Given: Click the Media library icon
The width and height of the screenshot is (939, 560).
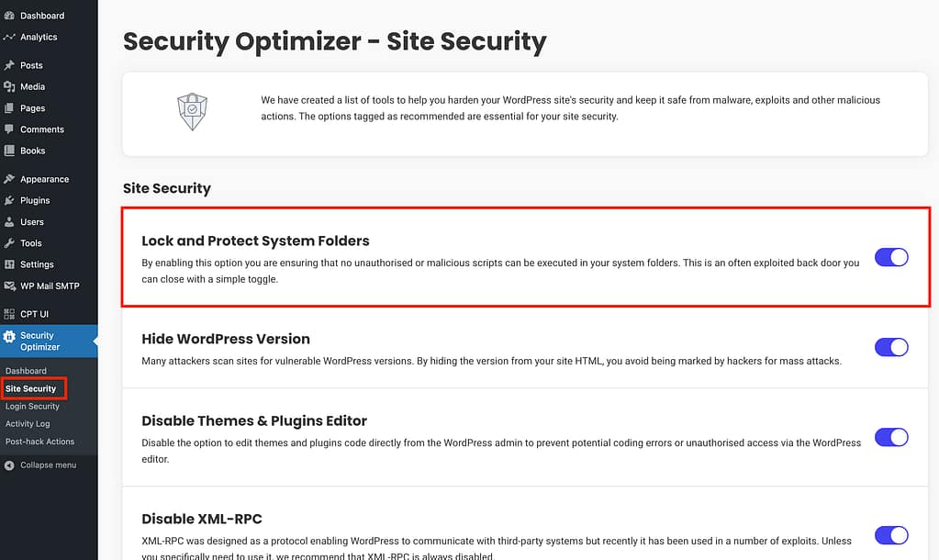Looking at the screenshot, I should [9, 86].
